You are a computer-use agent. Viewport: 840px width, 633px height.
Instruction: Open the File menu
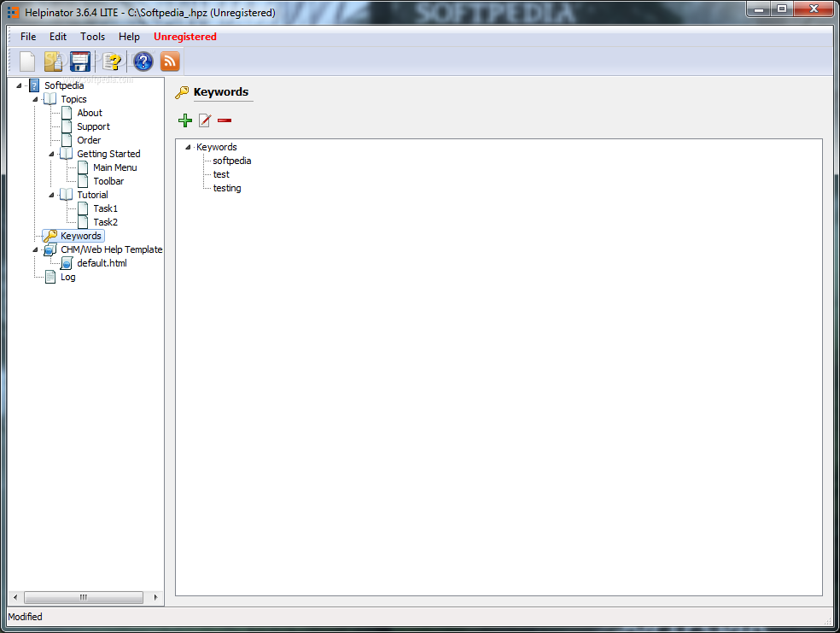[x=28, y=37]
